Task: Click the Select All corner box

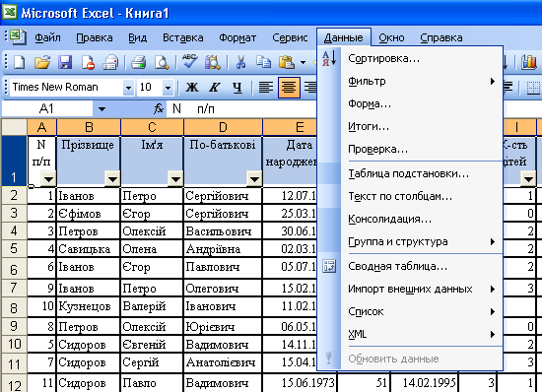Action: [14, 127]
